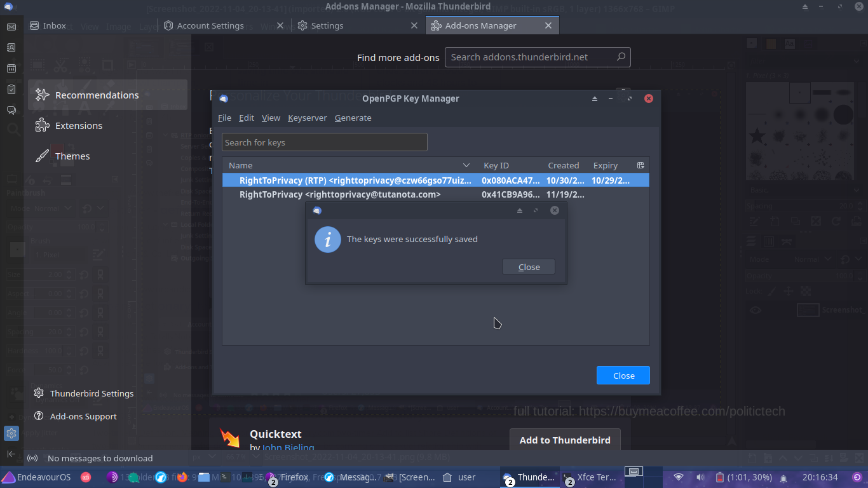The width and height of the screenshot is (868, 488).
Task: Switch to the Settings tab
Action: point(358,25)
